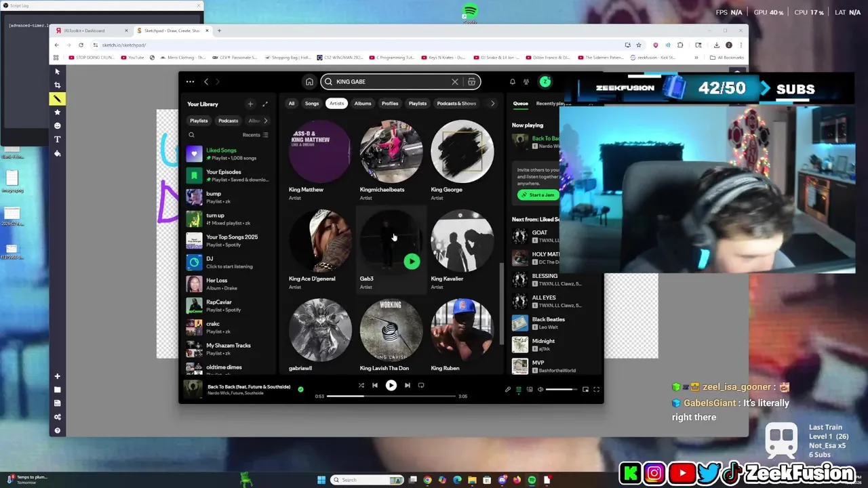Open the green profile avatar menu
868x488 pixels.
(x=545, y=81)
